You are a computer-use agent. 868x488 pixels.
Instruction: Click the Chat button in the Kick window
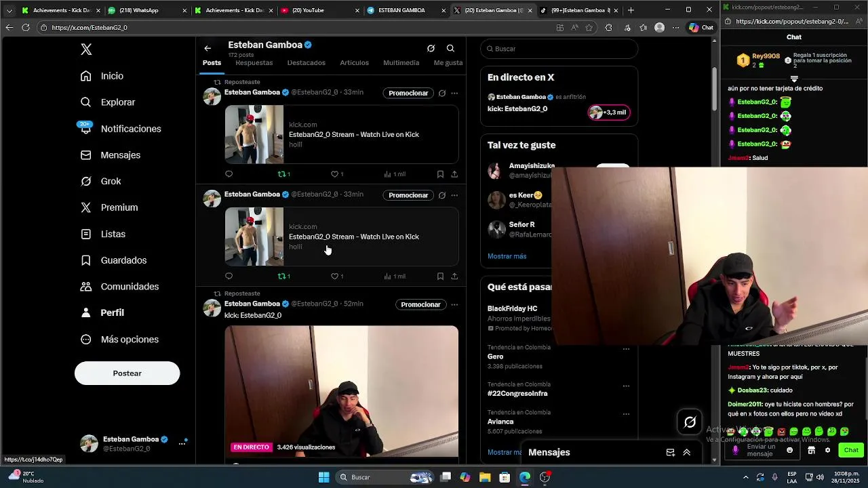click(x=851, y=450)
